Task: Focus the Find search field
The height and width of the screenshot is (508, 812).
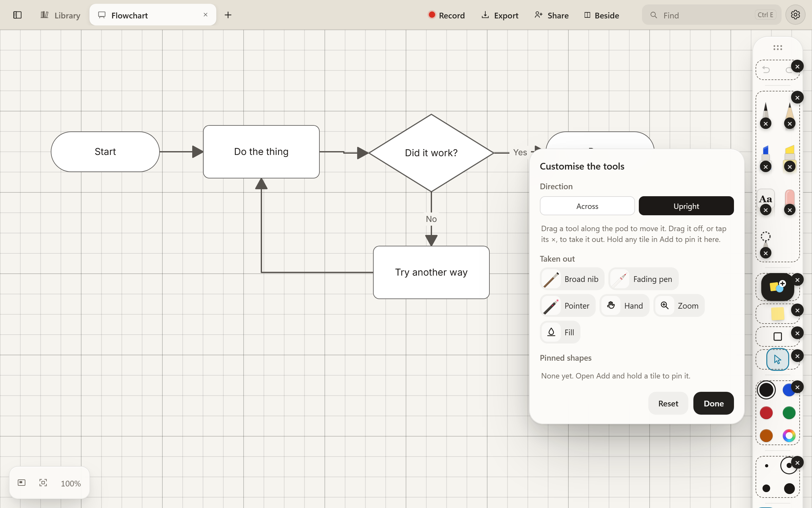Action: (x=711, y=15)
